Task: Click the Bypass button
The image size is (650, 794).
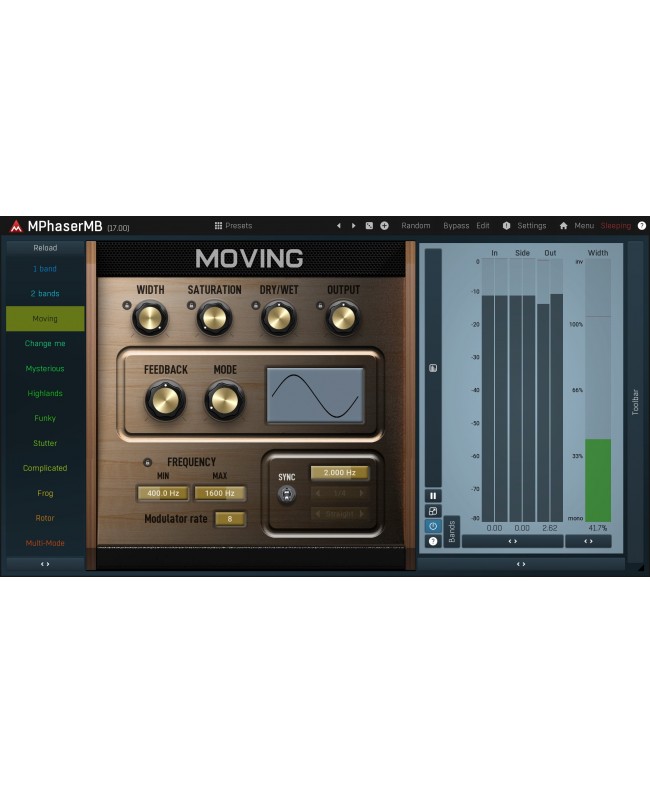Action: 456,225
